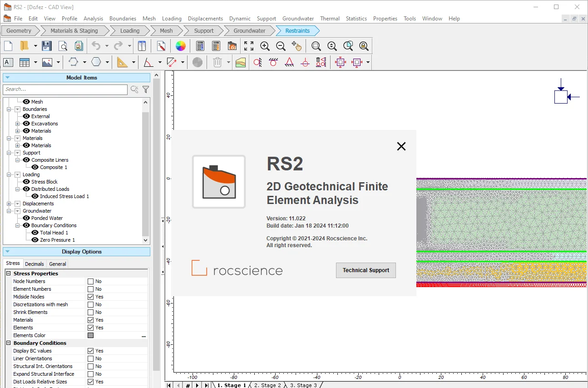Screen dimensions: 588x388
Task: Open the color wheel display settings
Action: click(181, 46)
